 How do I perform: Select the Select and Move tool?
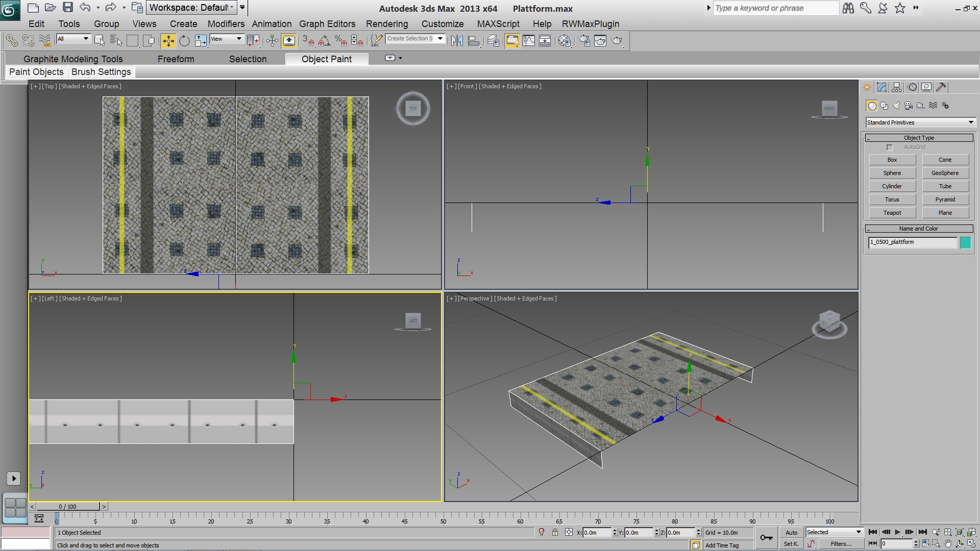[168, 41]
